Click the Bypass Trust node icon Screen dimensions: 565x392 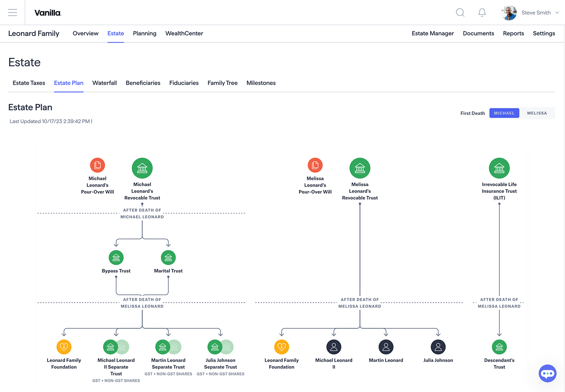pyautogui.click(x=116, y=258)
